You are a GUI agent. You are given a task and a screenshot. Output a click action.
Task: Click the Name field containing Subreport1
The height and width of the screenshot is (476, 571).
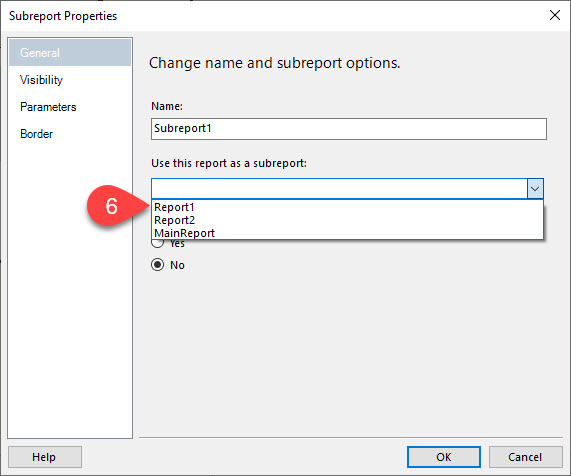[x=349, y=129]
